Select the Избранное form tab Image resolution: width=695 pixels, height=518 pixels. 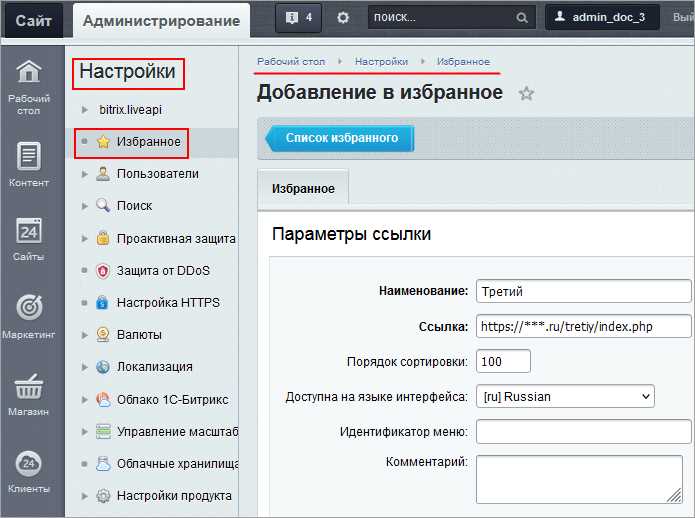303,189
